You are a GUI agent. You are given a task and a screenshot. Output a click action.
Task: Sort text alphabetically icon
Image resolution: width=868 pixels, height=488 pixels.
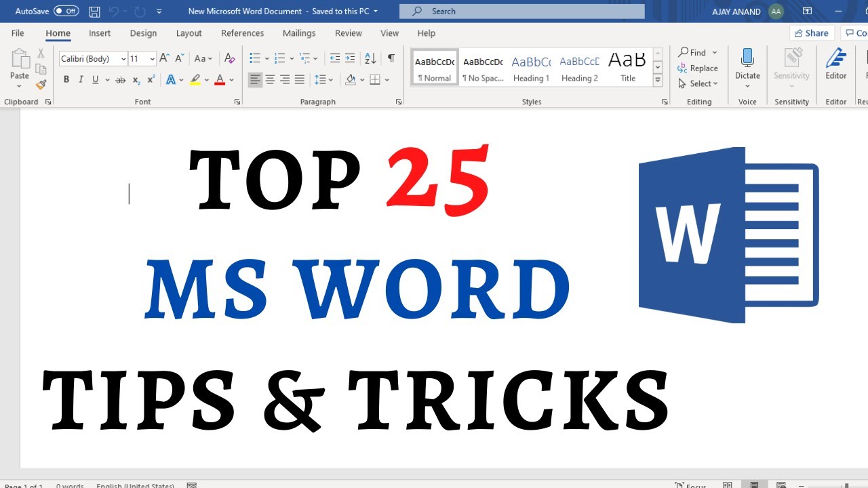[x=370, y=58]
